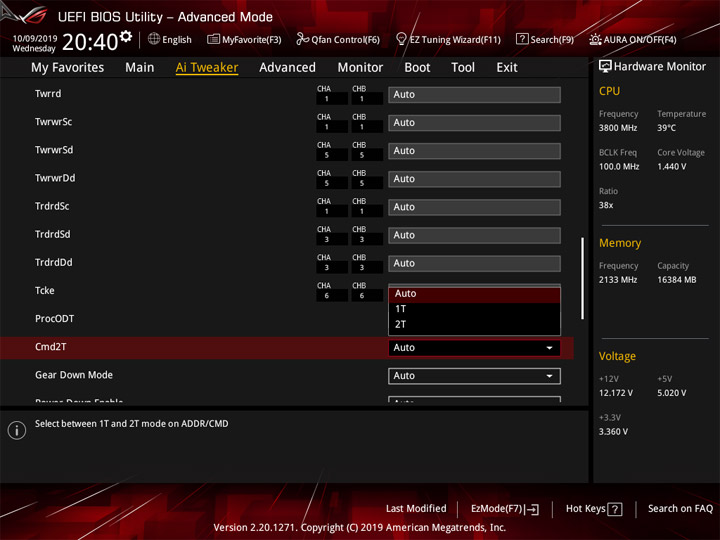Switch to My Favorites tab
Viewport: 720px width, 540px height.
pos(68,68)
